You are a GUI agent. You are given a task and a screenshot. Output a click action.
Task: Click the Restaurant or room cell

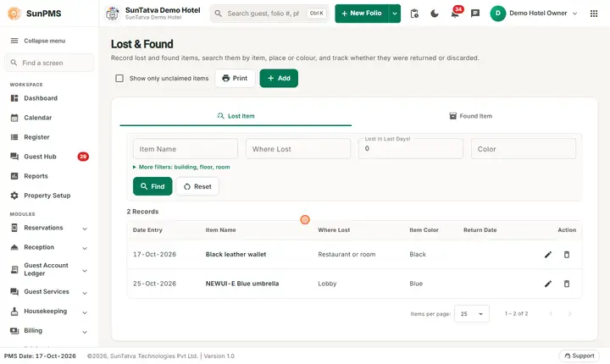tap(347, 254)
